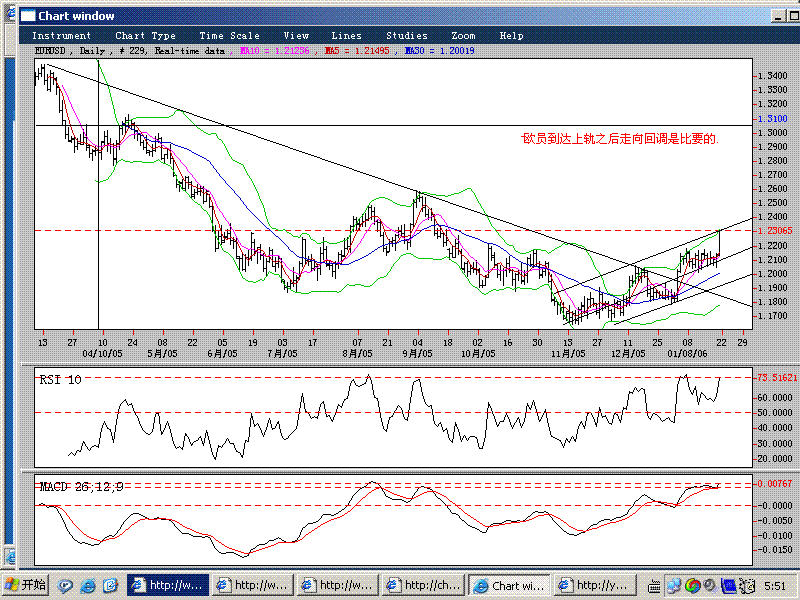
Task: Switch to the Chart window taskbar button
Action: [x=509, y=585]
